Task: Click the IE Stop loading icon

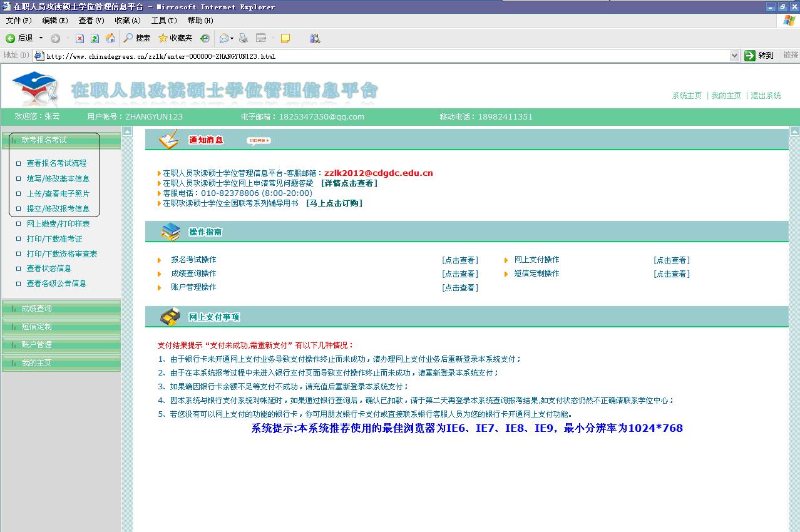Action: [x=79, y=38]
